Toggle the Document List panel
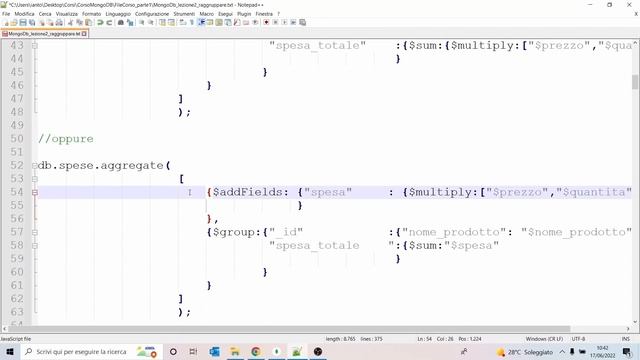 pyautogui.click(x=228, y=23)
